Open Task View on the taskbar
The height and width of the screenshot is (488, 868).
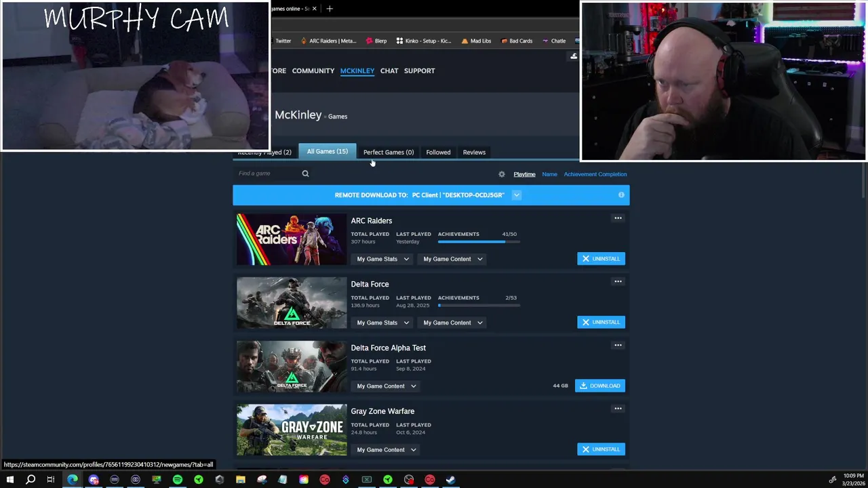tap(51, 480)
